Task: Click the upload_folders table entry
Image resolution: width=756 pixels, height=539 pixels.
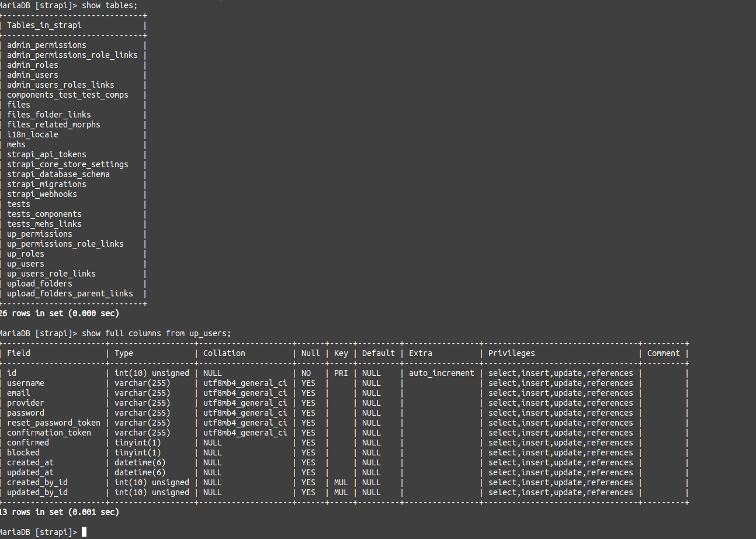Action: coord(39,284)
